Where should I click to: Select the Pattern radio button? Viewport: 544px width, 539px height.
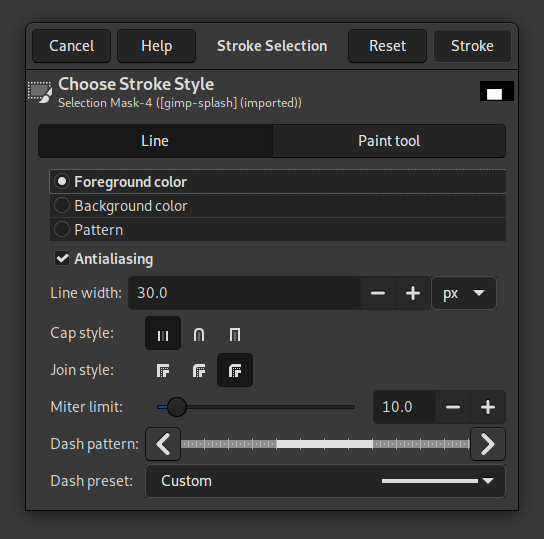coord(62,229)
